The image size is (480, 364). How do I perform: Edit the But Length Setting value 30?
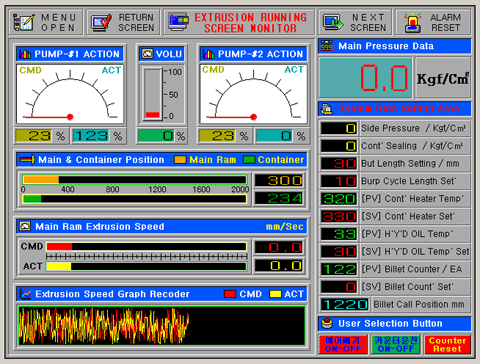[339, 164]
